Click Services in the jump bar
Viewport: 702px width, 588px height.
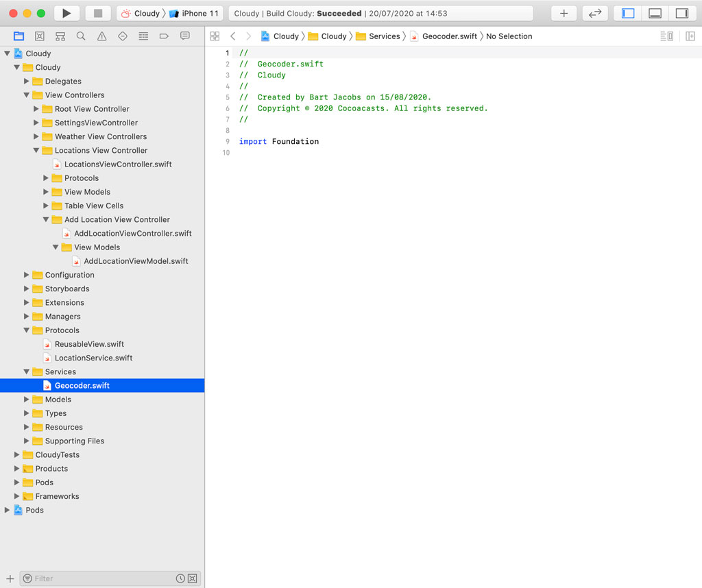pos(386,36)
